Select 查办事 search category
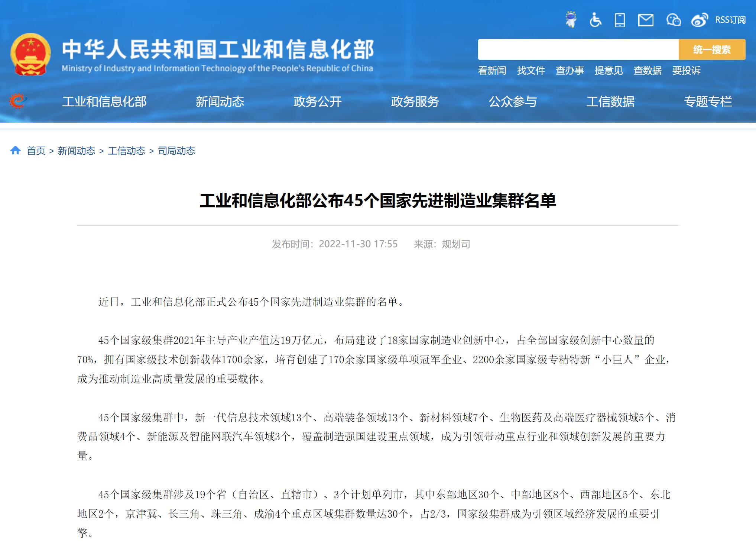The height and width of the screenshot is (544, 756). coord(570,71)
